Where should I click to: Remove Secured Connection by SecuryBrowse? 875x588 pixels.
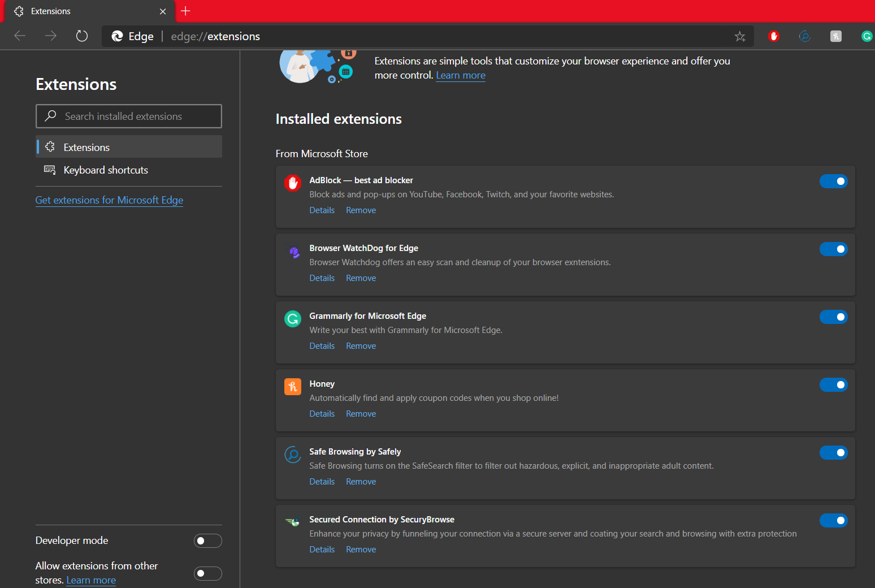coord(361,550)
